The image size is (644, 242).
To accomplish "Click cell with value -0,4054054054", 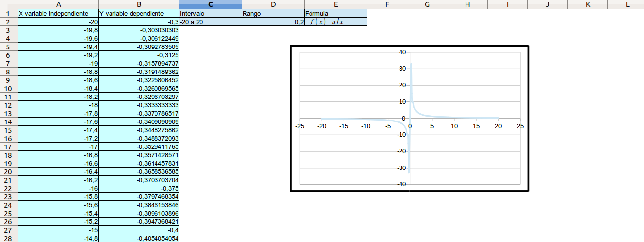I will (x=139, y=238).
